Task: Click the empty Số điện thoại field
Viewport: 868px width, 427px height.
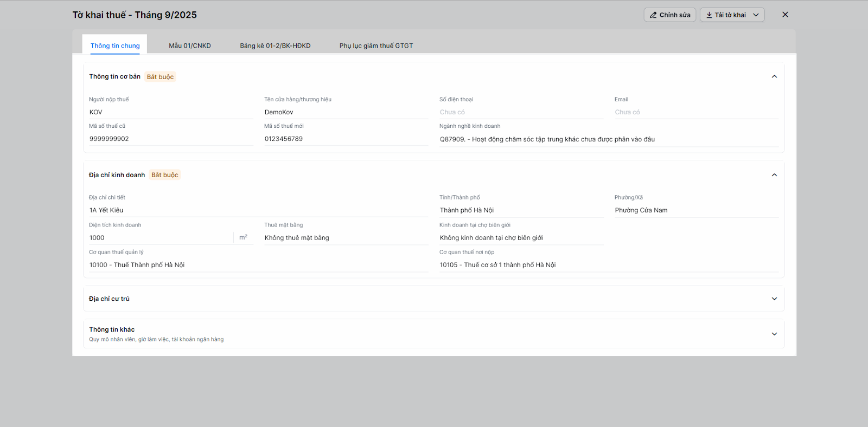Action: (521, 112)
